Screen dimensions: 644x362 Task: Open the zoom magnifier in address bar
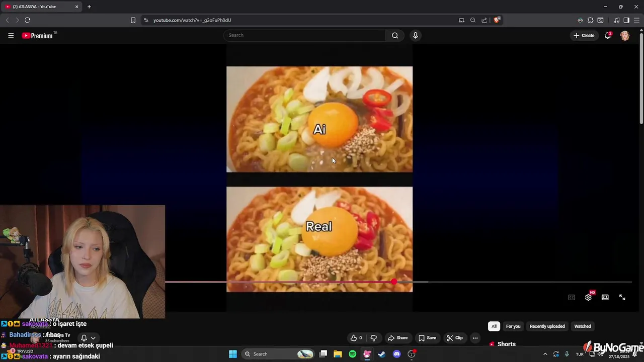coord(472,20)
